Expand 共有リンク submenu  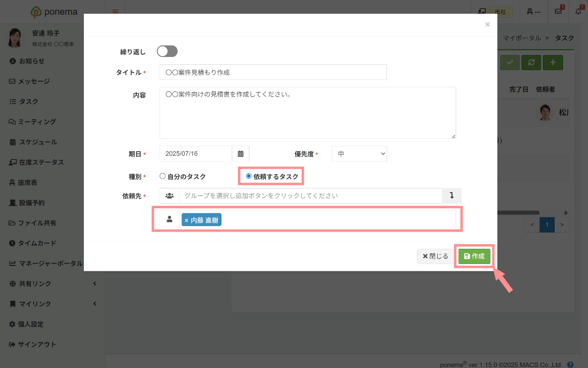pos(52,284)
